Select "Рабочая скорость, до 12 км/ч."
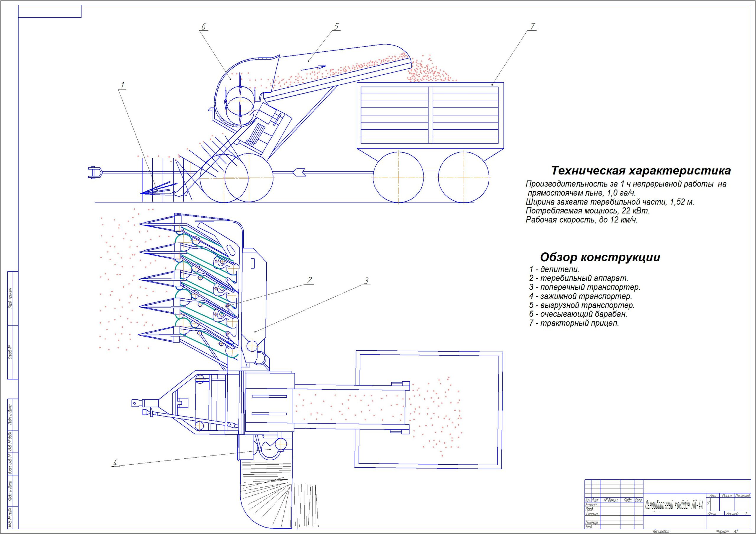Viewport: 756px width, 534px height. (x=581, y=220)
